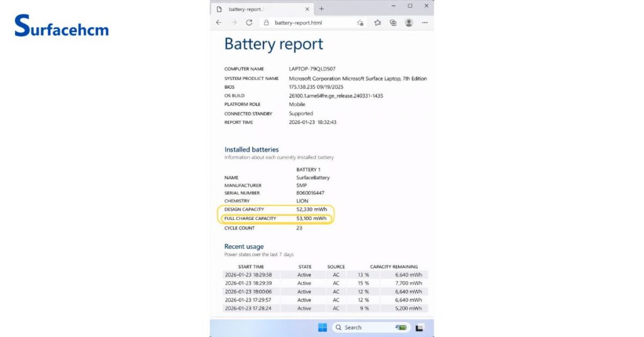Close the browser window
The height and width of the screenshot is (337, 644).
pyautogui.click(x=426, y=6)
